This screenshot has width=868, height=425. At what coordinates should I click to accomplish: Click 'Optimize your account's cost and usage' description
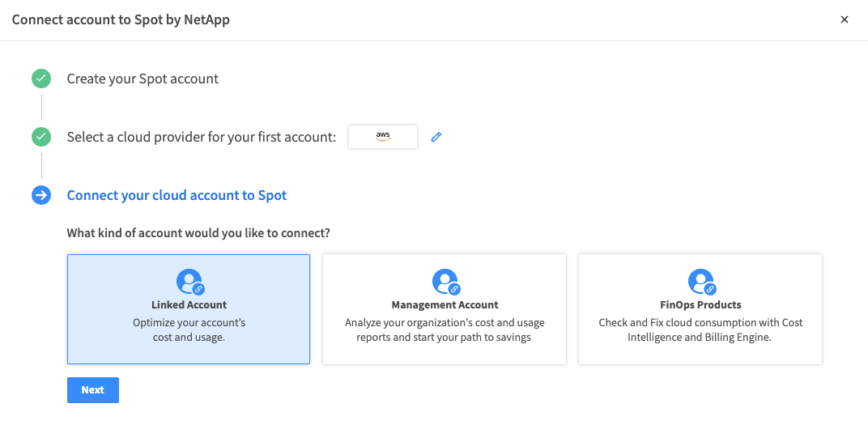(x=189, y=329)
